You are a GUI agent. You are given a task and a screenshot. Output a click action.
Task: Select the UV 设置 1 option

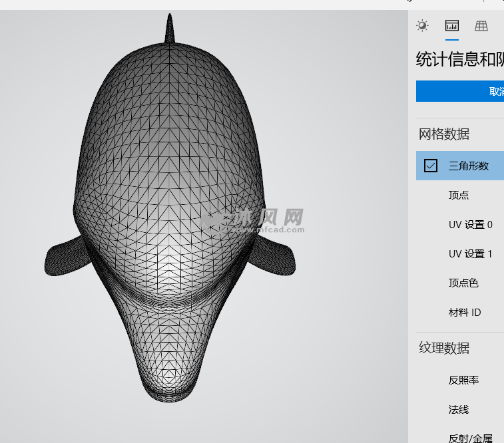click(470, 253)
